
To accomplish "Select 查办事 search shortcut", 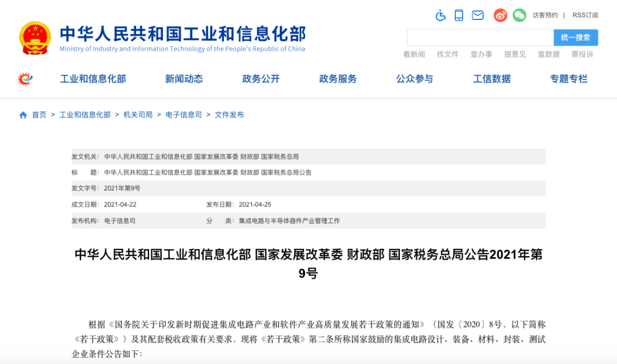I will point(481,54).
